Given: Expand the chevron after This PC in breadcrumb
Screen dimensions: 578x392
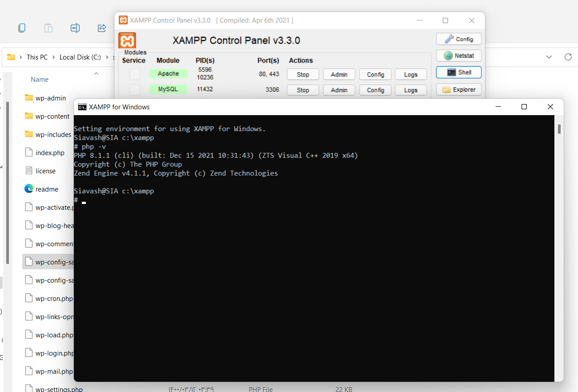Looking at the screenshot, I should [53, 57].
